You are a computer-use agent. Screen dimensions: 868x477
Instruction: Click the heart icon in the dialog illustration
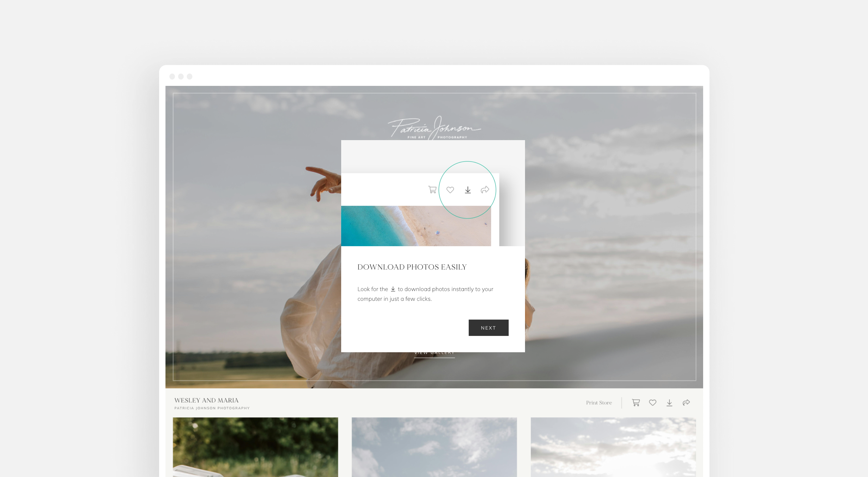(450, 190)
